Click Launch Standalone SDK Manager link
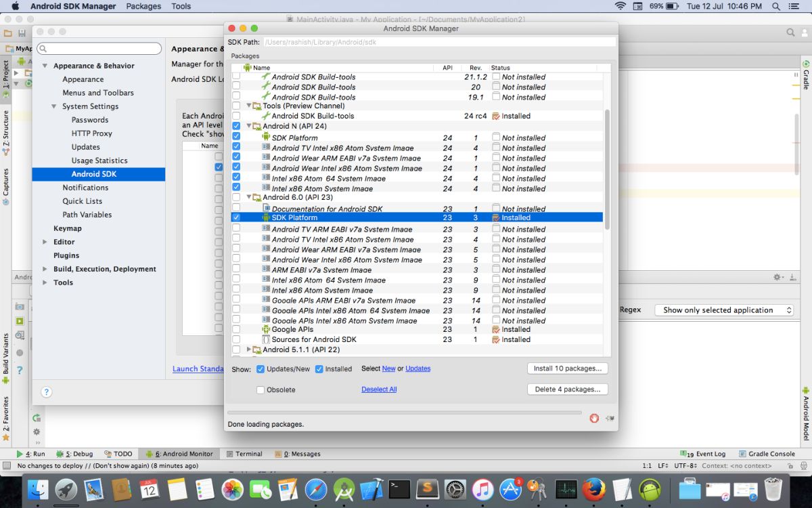The height and width of the screenshot is (508, 812). (198, 369)
